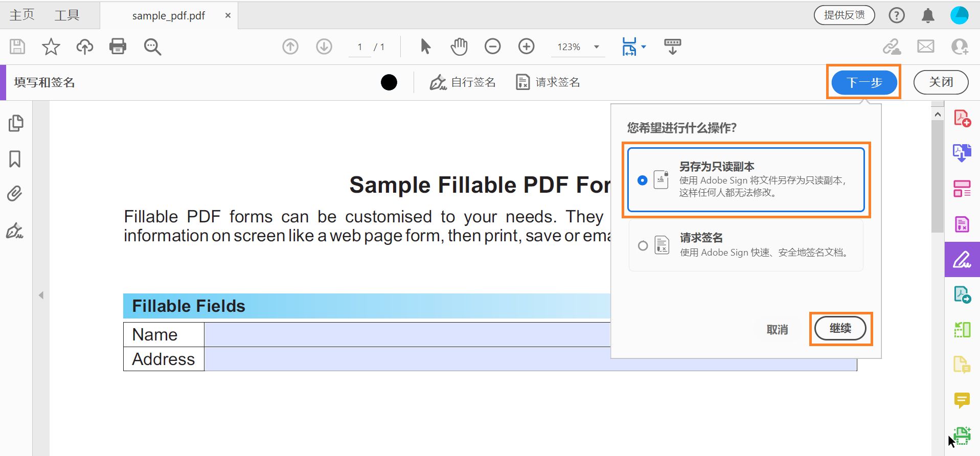Switch to the 工具 tab
The height and width of the screenshot is (456, 980).
click(67, 15)
